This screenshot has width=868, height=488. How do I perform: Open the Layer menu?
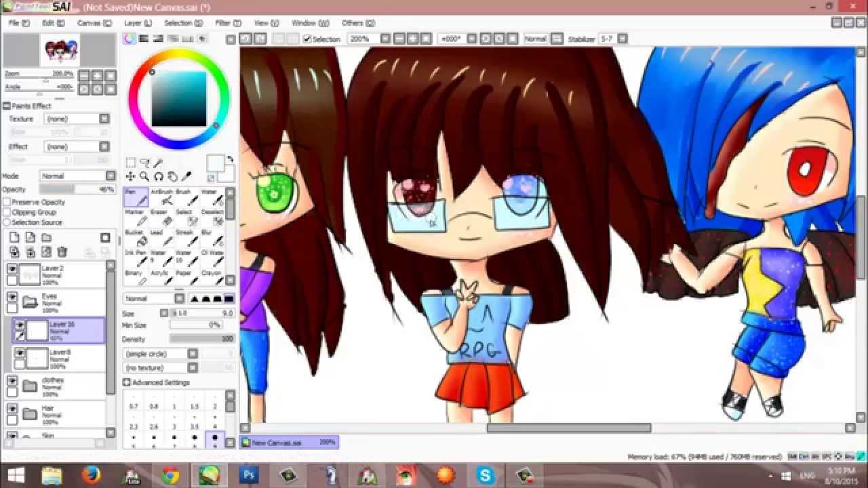(x=138, y=22)
